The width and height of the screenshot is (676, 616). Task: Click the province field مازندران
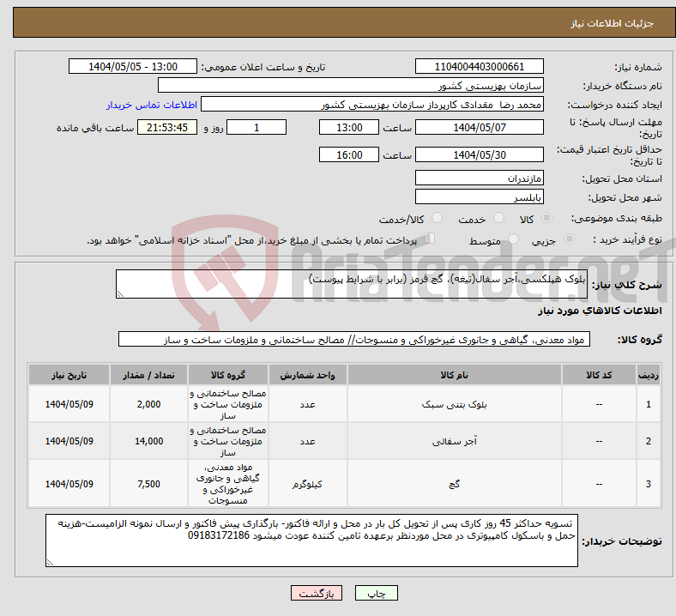click(479, 178)
